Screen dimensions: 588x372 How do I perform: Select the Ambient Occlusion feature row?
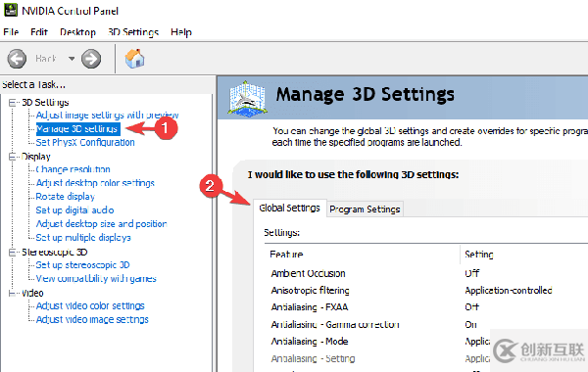pos(308,273)
